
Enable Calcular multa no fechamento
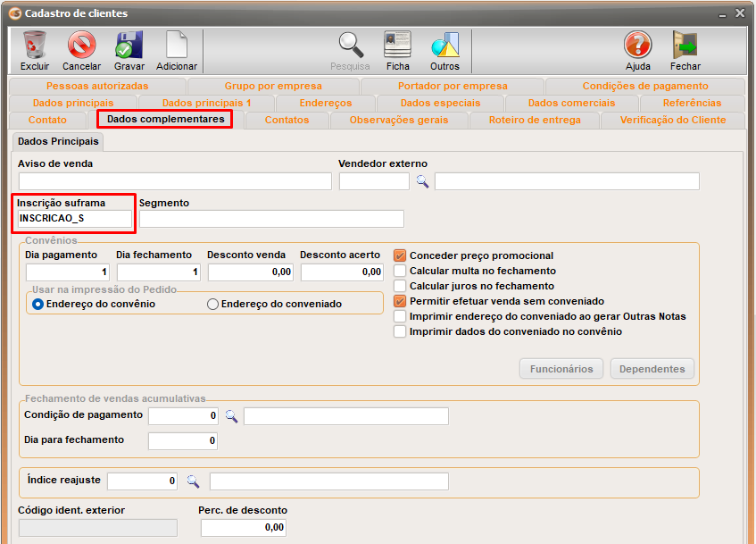[400, 271]
